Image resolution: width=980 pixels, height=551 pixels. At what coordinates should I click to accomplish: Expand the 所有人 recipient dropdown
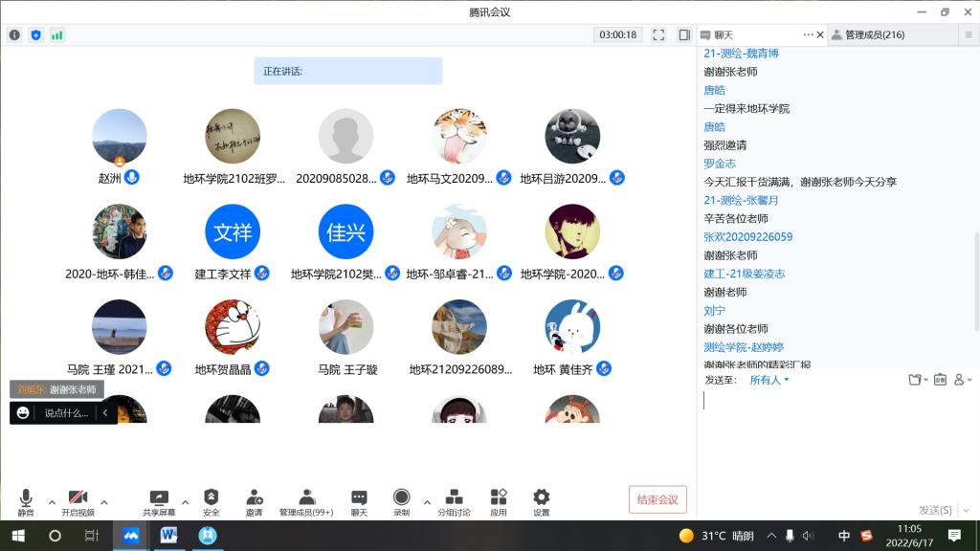click(x=769, y=380)
